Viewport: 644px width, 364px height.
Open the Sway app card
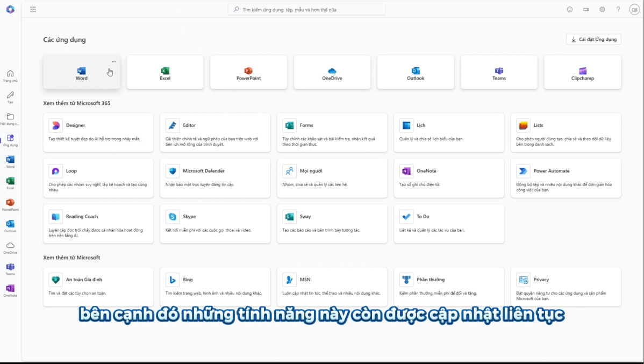332,224
